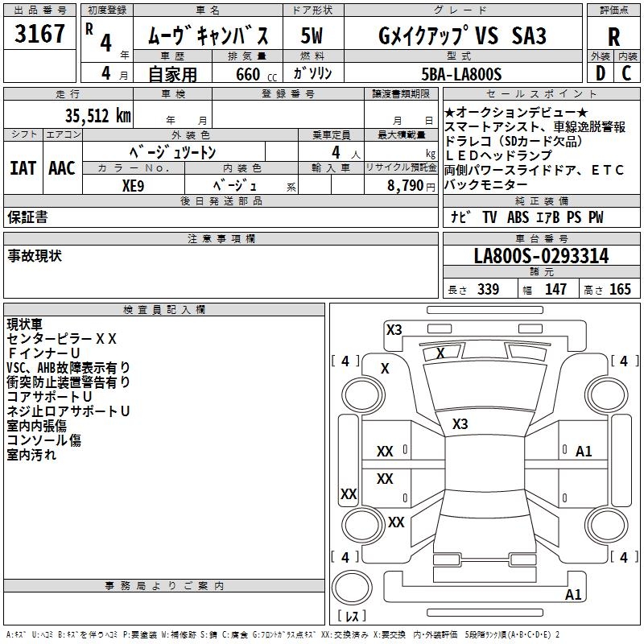Click the door type 5W value

(x=312, y=35)
